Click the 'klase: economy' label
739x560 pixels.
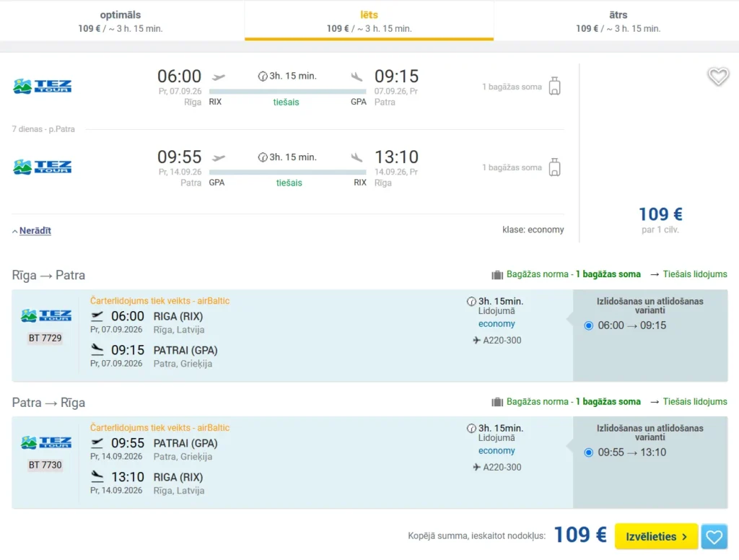(533, 229)
